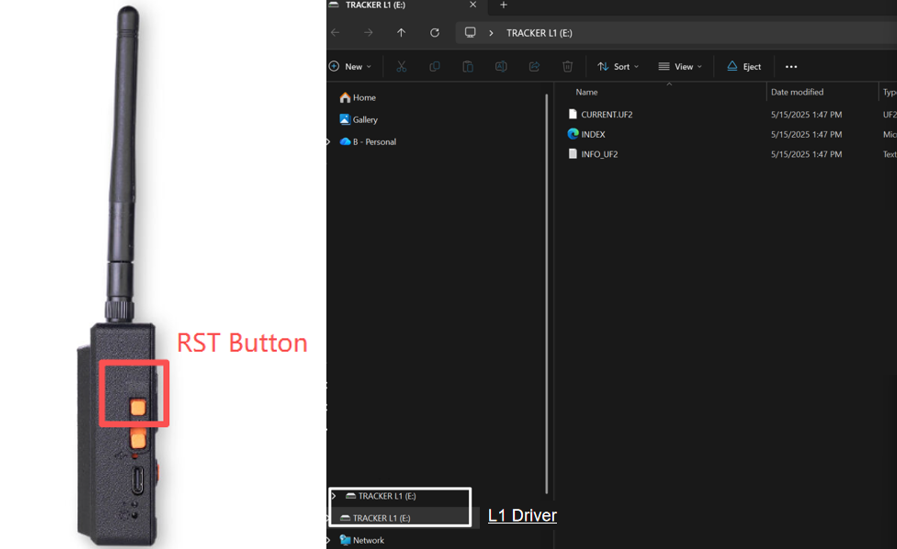Click the Copy icon in toolbar
Screen dimensions: 897x549
click(x=434, y=67)
